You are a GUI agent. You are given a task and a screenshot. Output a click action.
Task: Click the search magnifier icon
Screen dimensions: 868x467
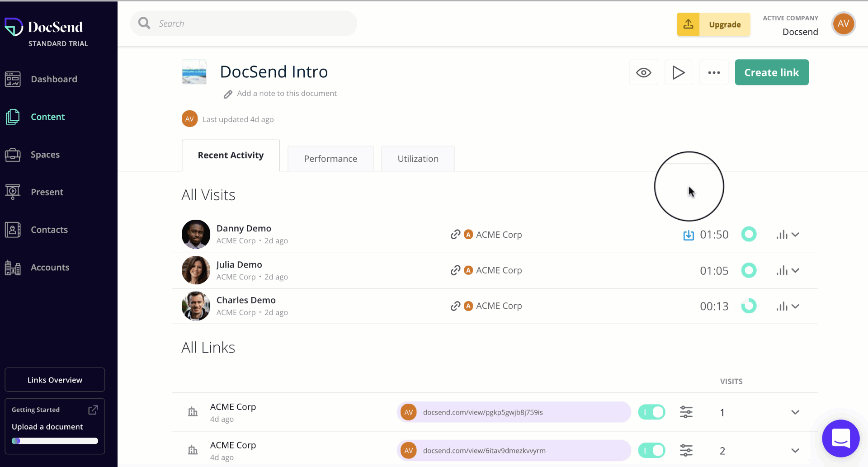click(144, 23)
